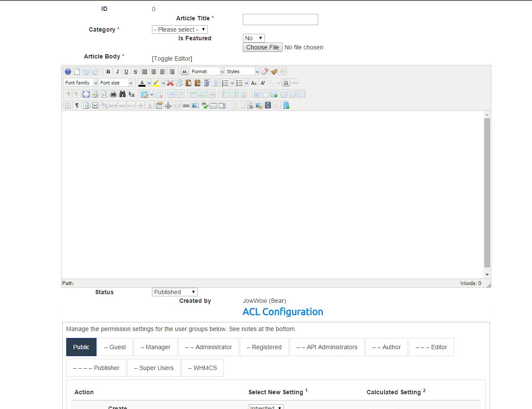Insert a special character with Omega icon
This screenshot has height=409, width=532.
286,83
